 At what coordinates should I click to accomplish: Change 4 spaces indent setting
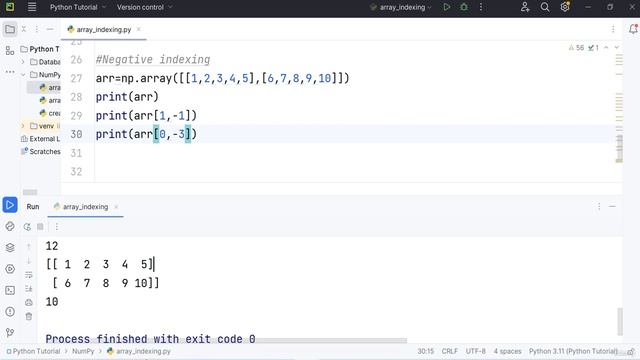point(507,351)
